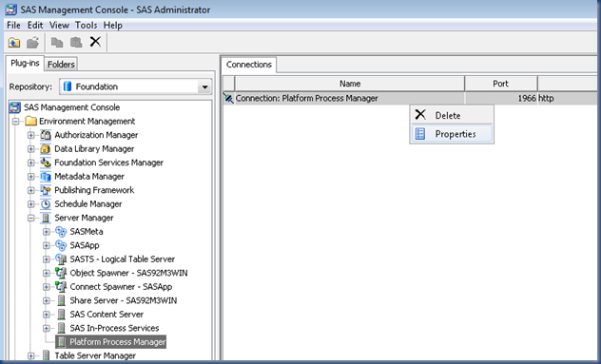The height and width of the screenshot is (364, 601).
Task: Click the Authorization Manager icon
Action: click(46, 135)
